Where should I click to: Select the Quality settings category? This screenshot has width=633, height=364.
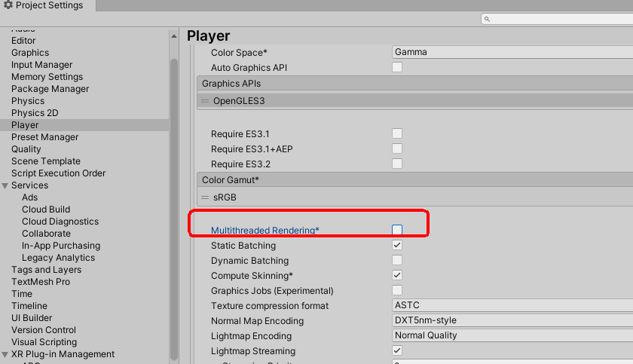pyautogui.click(x=26, y=149)
